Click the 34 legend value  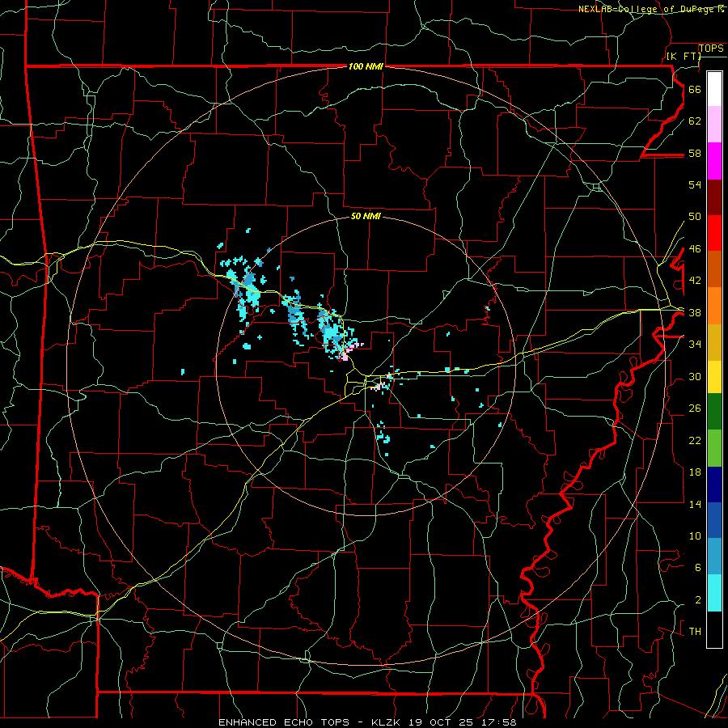coord(695,344)
